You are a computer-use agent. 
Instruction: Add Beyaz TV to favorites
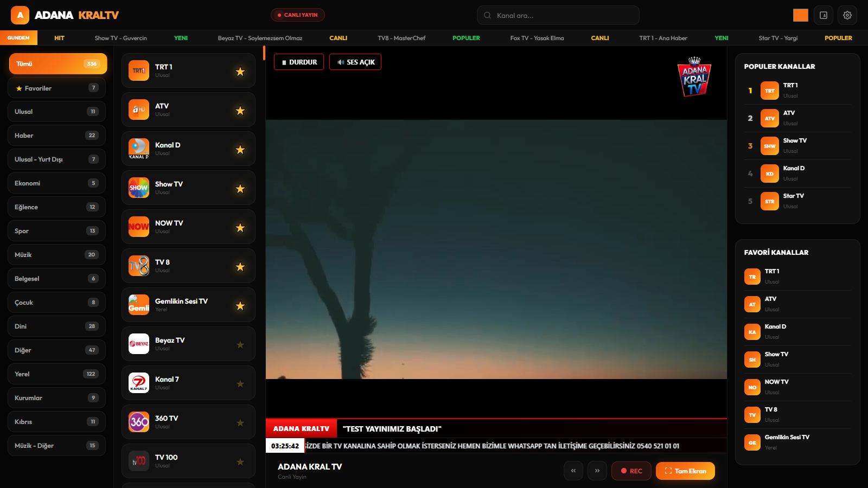coord(240,345)
